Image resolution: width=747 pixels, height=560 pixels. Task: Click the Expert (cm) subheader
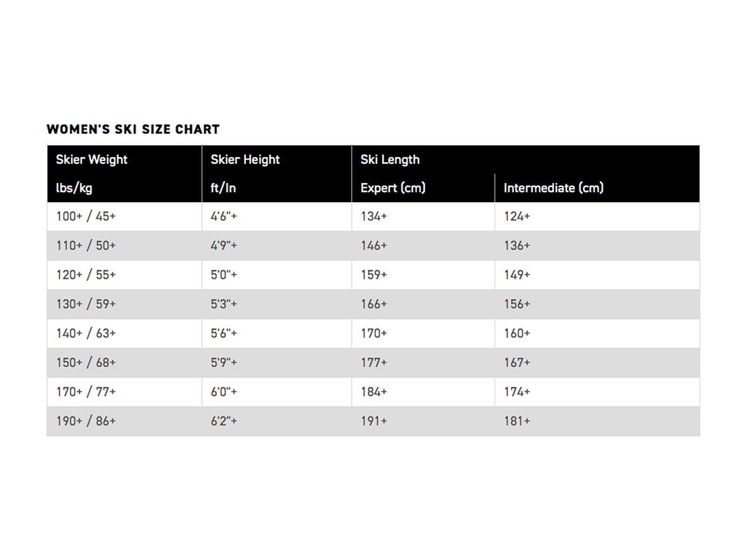[x=393, y=188]
